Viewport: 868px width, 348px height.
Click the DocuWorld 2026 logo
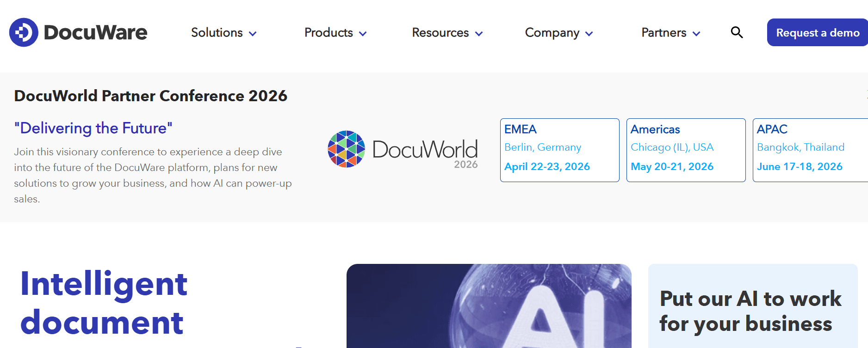click(x=403, y=150)
